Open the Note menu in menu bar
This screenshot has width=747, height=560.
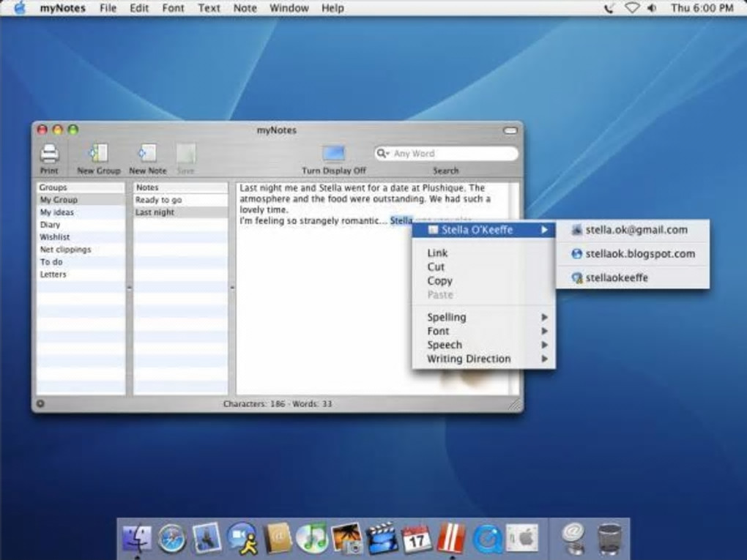[x=245, y=8]
